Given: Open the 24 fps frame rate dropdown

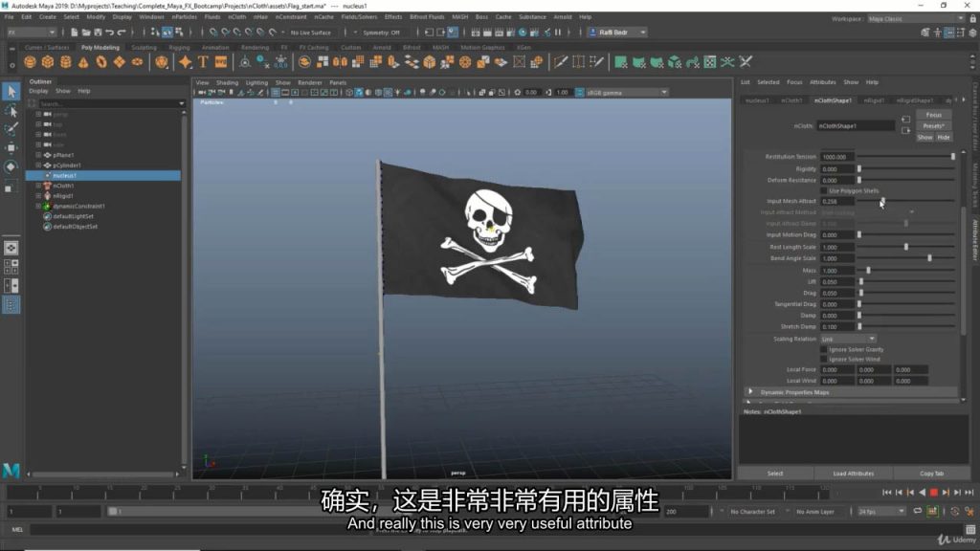Looking at the screenshot, I should click(881, 512).
